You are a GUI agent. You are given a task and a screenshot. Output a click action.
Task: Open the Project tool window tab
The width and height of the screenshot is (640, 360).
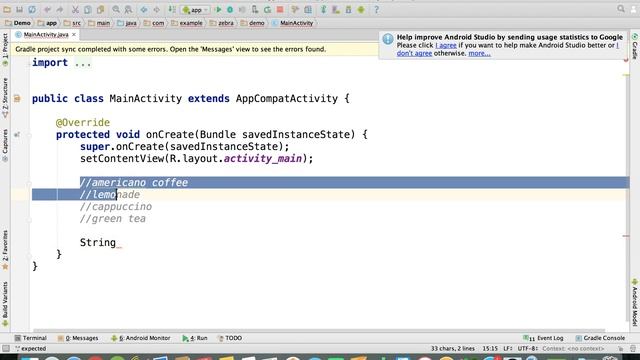point(5,50)
